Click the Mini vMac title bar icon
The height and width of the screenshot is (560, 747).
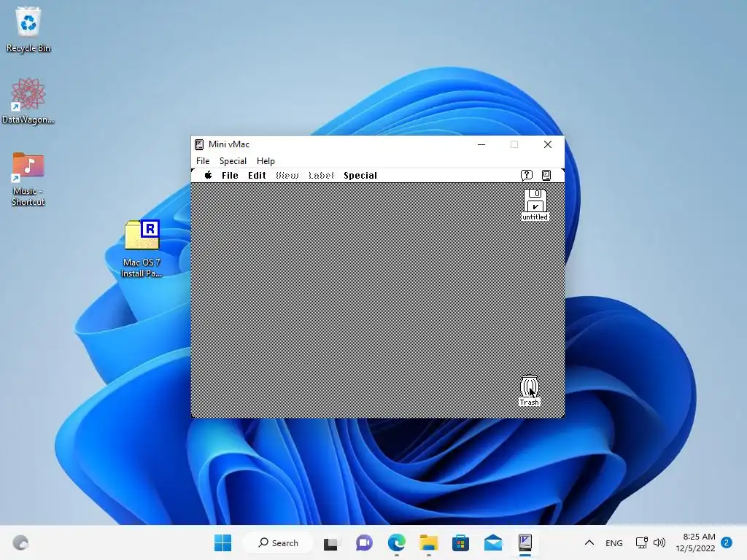click(x=199, y=144)
